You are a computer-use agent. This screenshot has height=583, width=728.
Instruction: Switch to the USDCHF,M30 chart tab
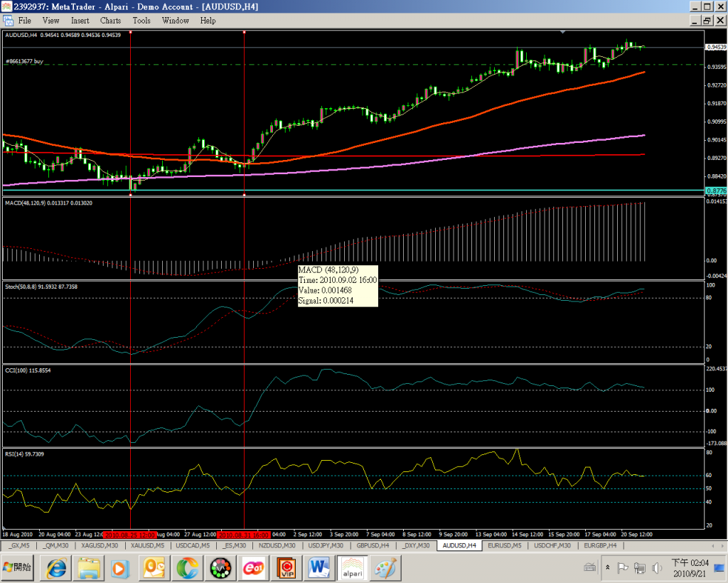pos(552,545)
